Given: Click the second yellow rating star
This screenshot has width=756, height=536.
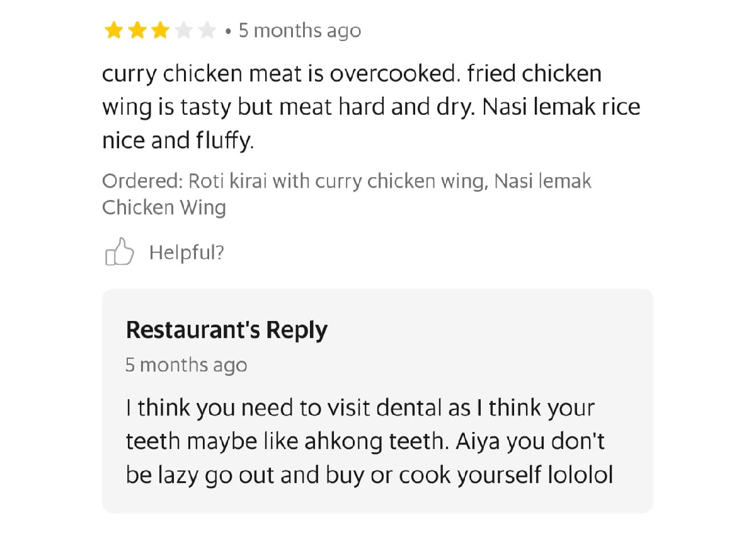Looking at the screenshot, I should click(137, 30).
